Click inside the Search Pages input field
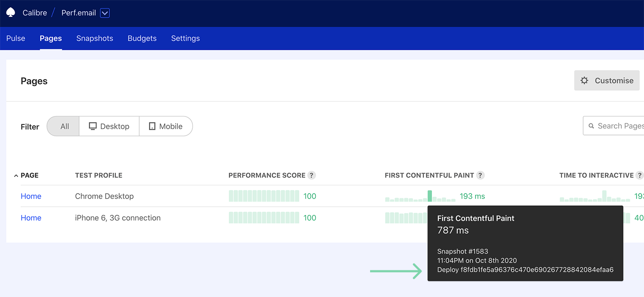Image resolution: width=644 pixels, height=297 pixels. tap(618, 126)
